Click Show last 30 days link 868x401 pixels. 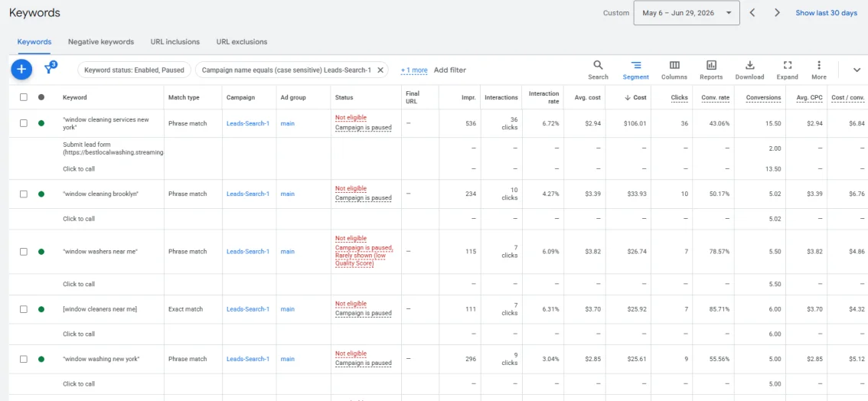(x=827, y=13)
